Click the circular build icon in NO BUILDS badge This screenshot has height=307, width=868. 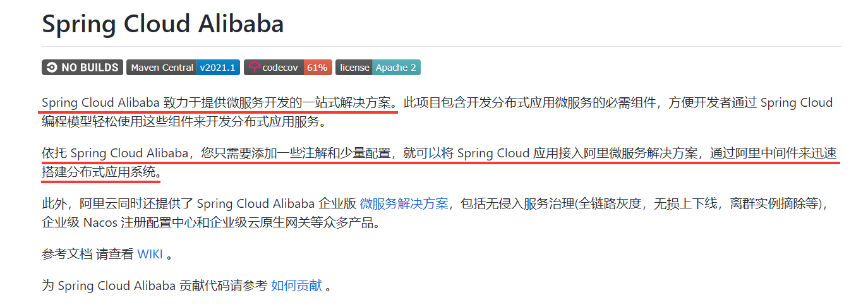[x=52, y=68]
